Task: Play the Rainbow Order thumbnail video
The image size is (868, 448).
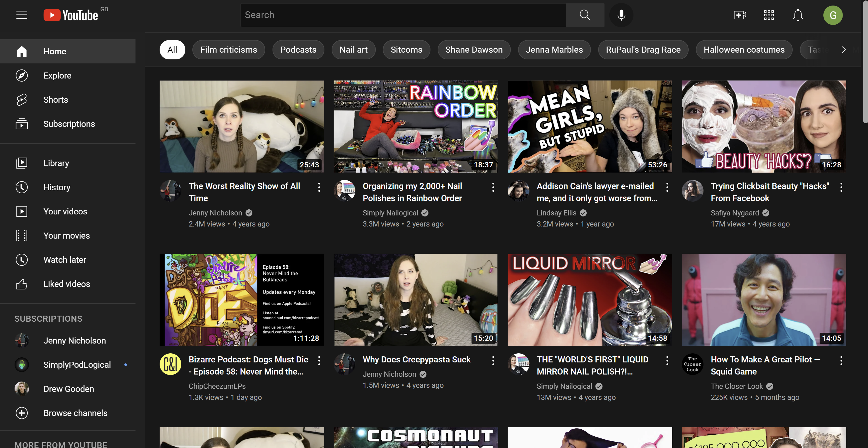Action: [x=416, y=126]
